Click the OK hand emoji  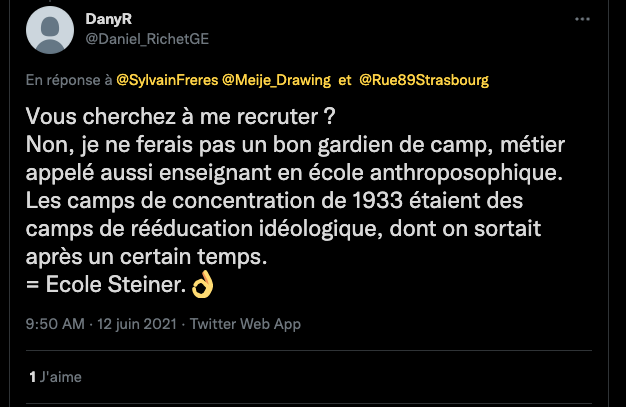[x=203, y=286]
